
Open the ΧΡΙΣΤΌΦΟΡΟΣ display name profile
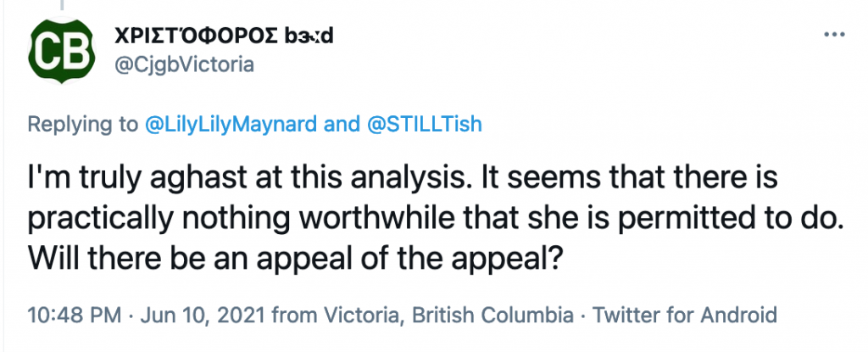pyautogui.click(x=196, y=36)
